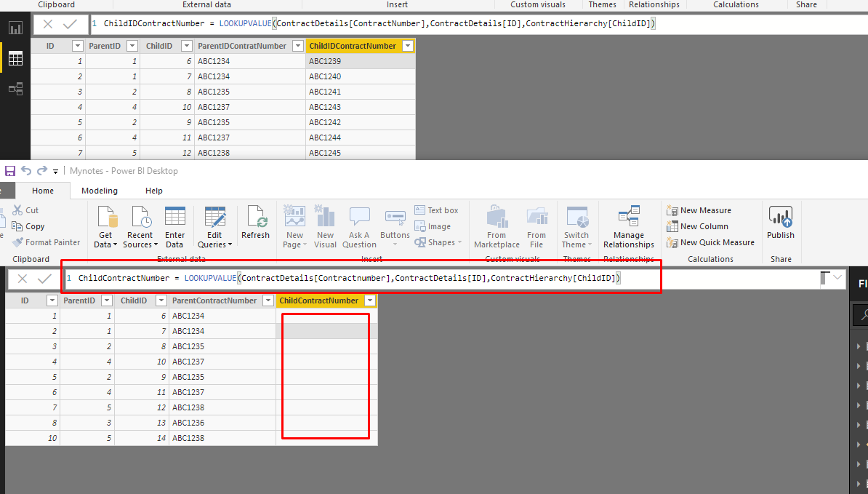
Task: Open Recent Sources
Action: pos(140,227)
